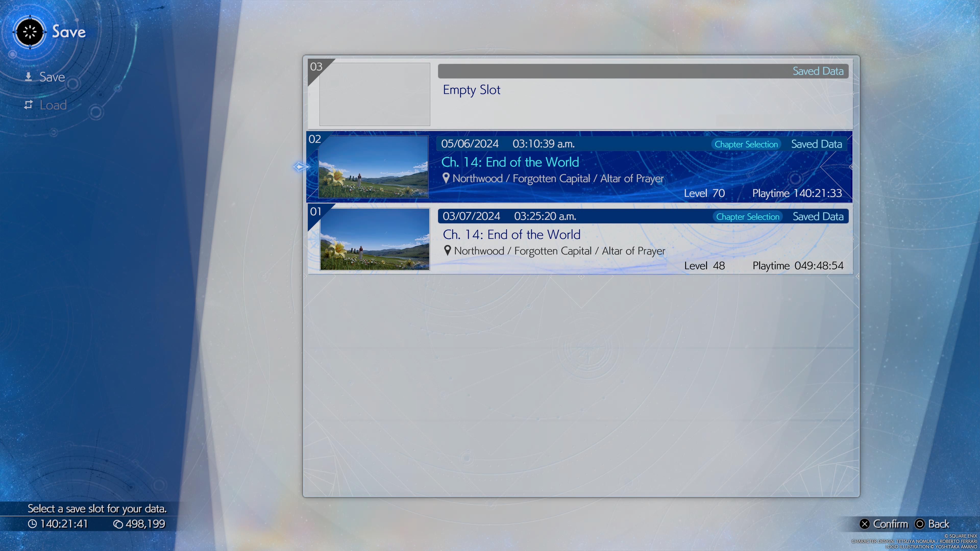
Task: Open slot 01 meadow thumbnail
Action: tap(375, 239)
